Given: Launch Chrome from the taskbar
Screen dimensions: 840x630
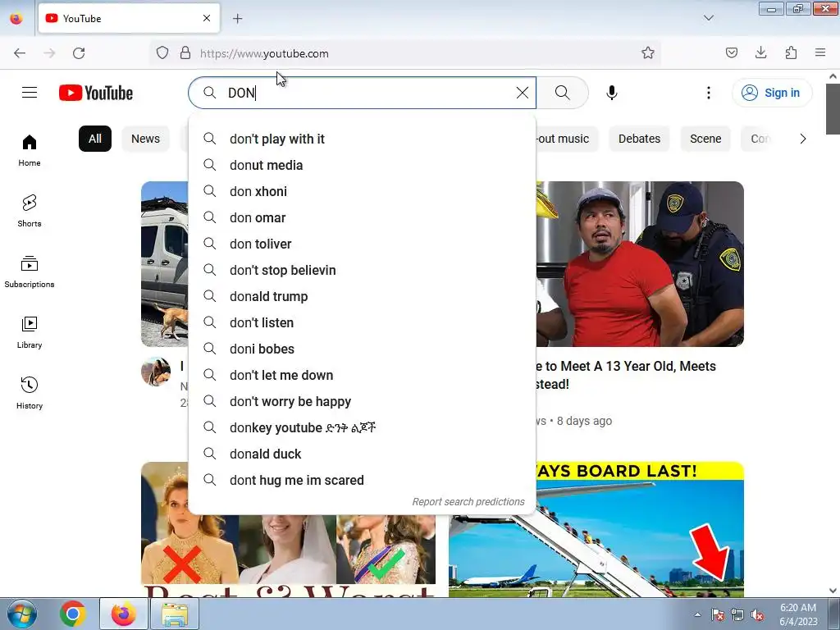Looking at the screenshot, I should pos(73,614).
